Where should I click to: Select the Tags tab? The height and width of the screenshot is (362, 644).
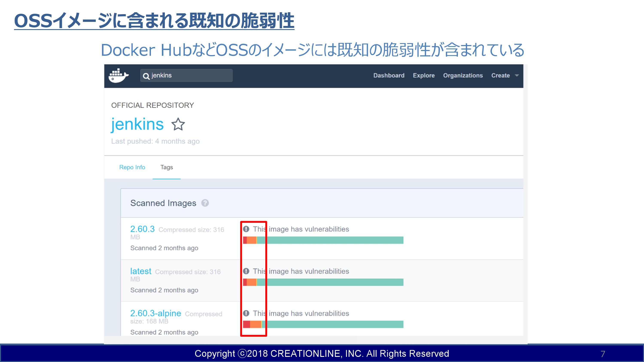[x=167, y=167]
